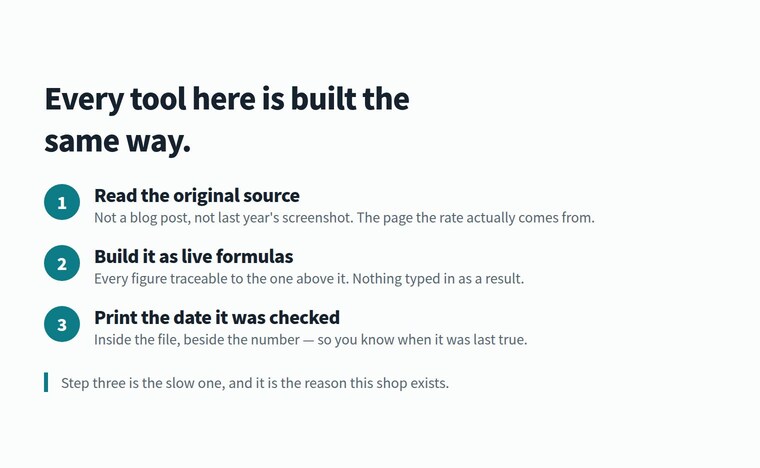The image size is (760, 468).
Task: Click the phrase 'beside the number'
Action: pyautogui.click(x=241, y=340)
